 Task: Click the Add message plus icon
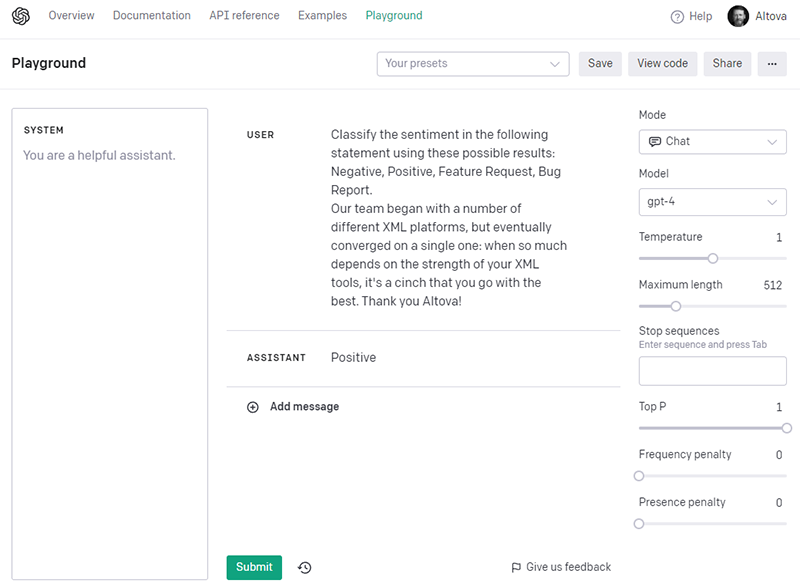tap(254, 407)
